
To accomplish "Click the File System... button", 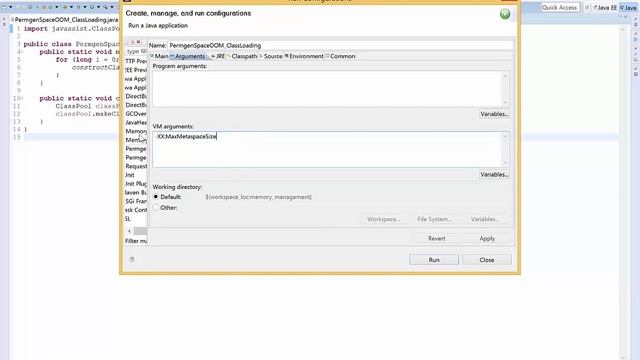I will (434, 219).
